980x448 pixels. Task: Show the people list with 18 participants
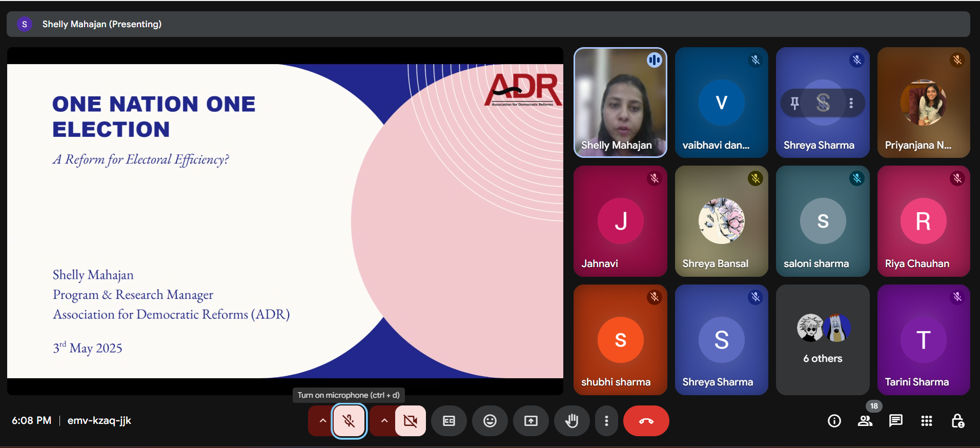coord(865,421)
